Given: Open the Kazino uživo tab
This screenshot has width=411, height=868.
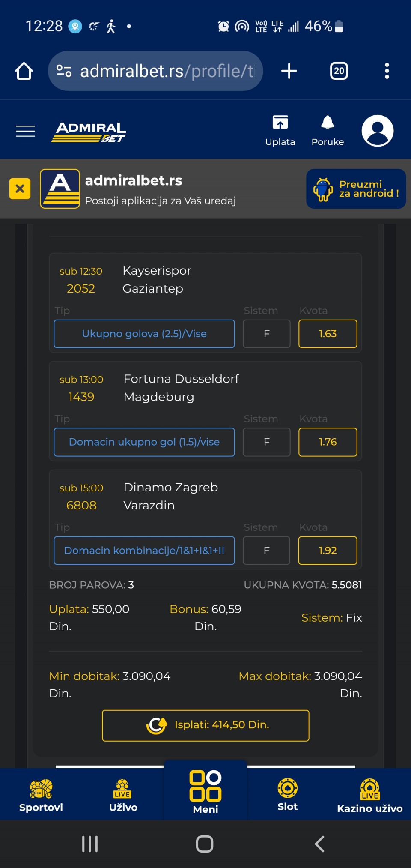Looking at the screenshot, I should [369, 795].
